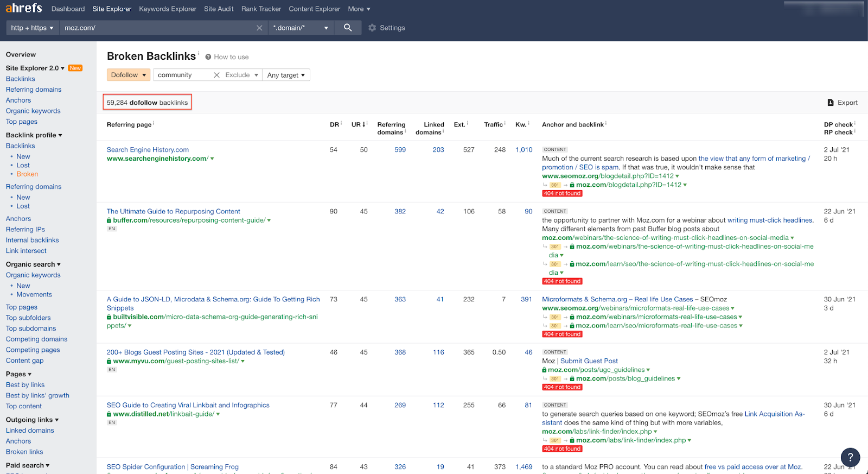Click the Submit Guest Post anchor link
Image resolution: width=868 pixels, height=474 pixels.
point(589,361)
